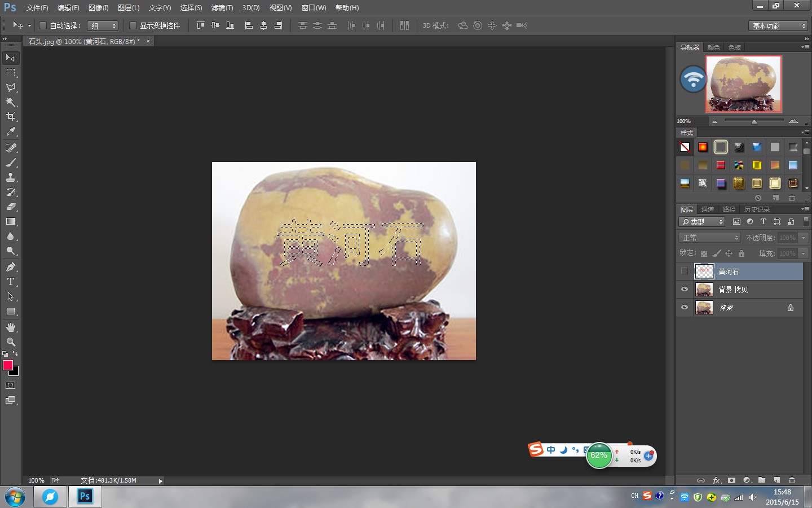Viewport: 812px width, 508px height.
Task: Open styles panel flyout menu
Action: 805,133
